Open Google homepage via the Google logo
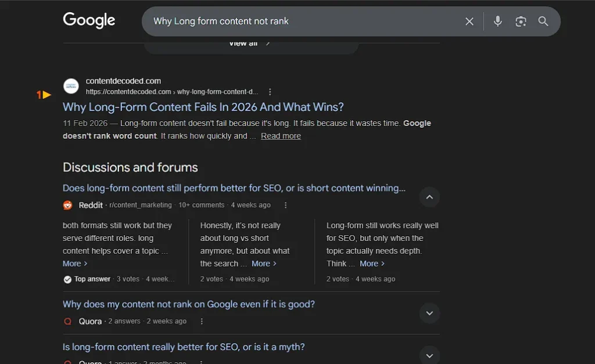This screenshot has height=364, width=595. click(x=88, y=20)
